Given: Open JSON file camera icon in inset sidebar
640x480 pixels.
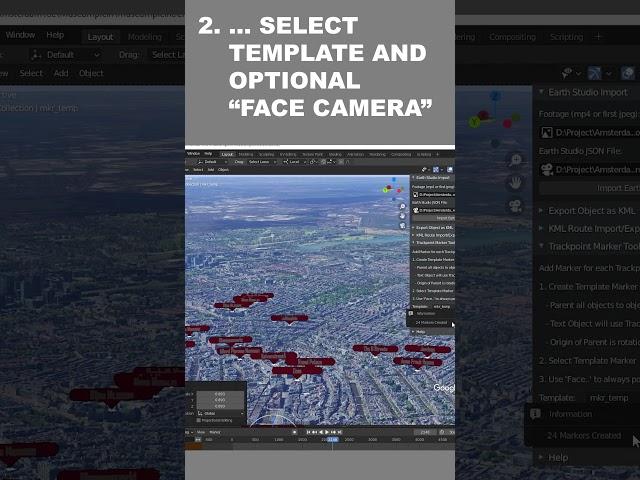Looking at the screenshot, I should click(x=416, y=210).
